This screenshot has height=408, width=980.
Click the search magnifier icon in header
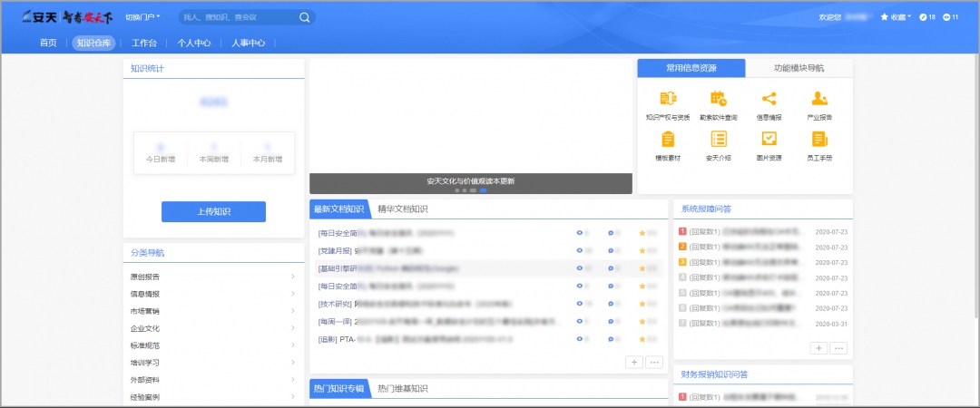[304, 17]
